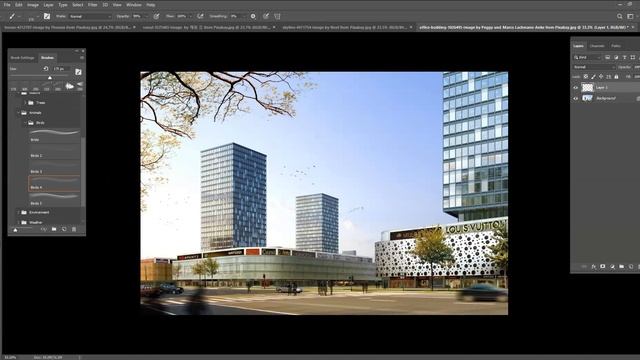Expand the Trees brush folder
This screenshot has width=640, height=360.
tap(25, 102)
